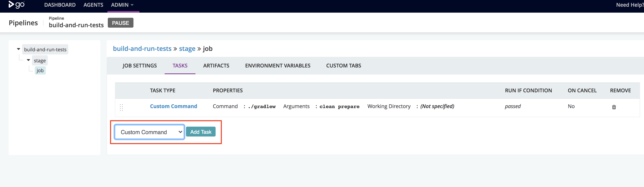Collapse the stage tree node arrow
This screenshot has width=644, height=187.
click(28, 60)
